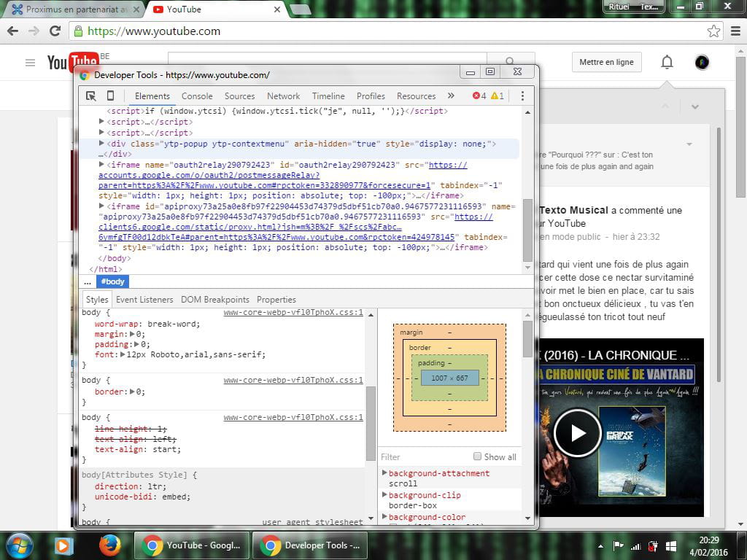
Task: Click the breadcrumb ellipsis before #body
Action: [88, 282]
